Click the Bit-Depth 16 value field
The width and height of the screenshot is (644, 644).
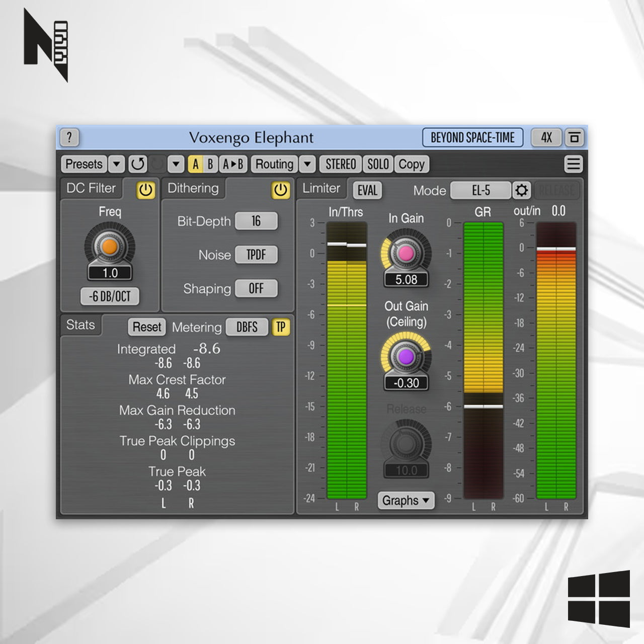click(x=256, y=221)
